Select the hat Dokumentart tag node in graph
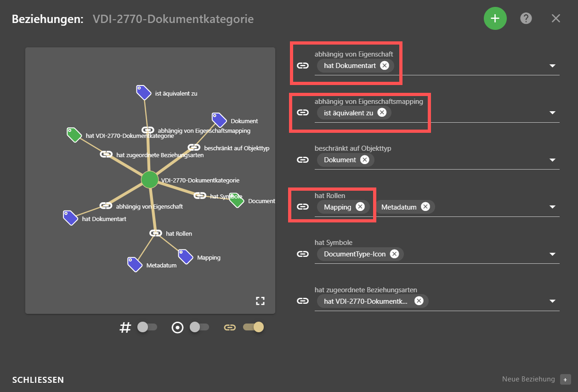578x392 pixels. tap(70, 218)
